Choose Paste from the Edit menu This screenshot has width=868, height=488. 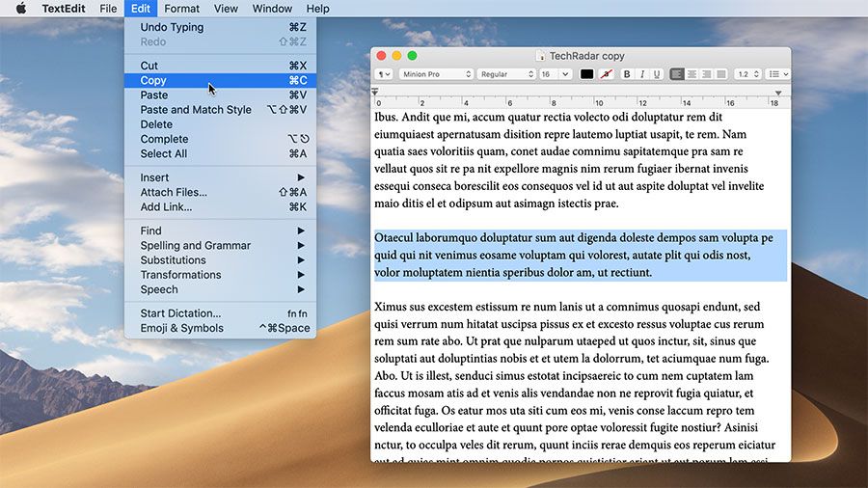(x=220, y=95)
